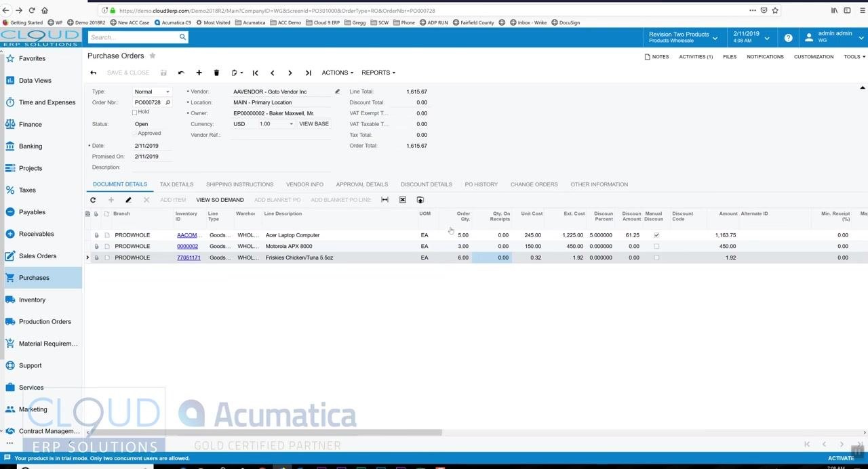Switch to the OTHER INFORMATION tab
The height and width of the screenshot is (469, 868).
coord(599,184)
